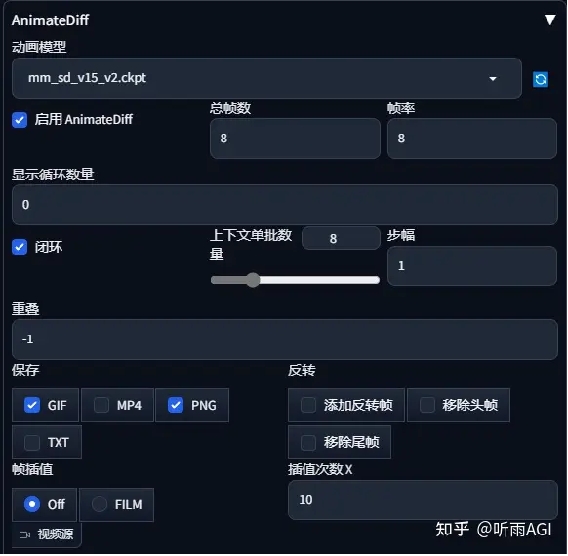Expand the 视频源 section

47,535
